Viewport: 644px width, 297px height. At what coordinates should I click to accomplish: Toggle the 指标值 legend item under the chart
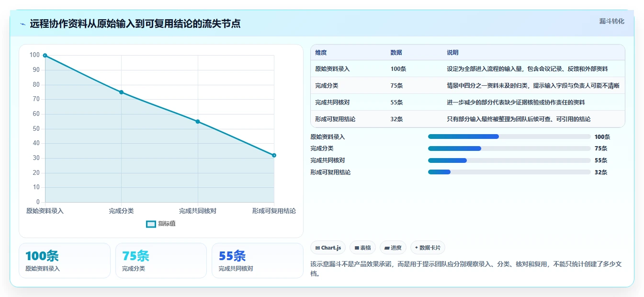(161, 224)
